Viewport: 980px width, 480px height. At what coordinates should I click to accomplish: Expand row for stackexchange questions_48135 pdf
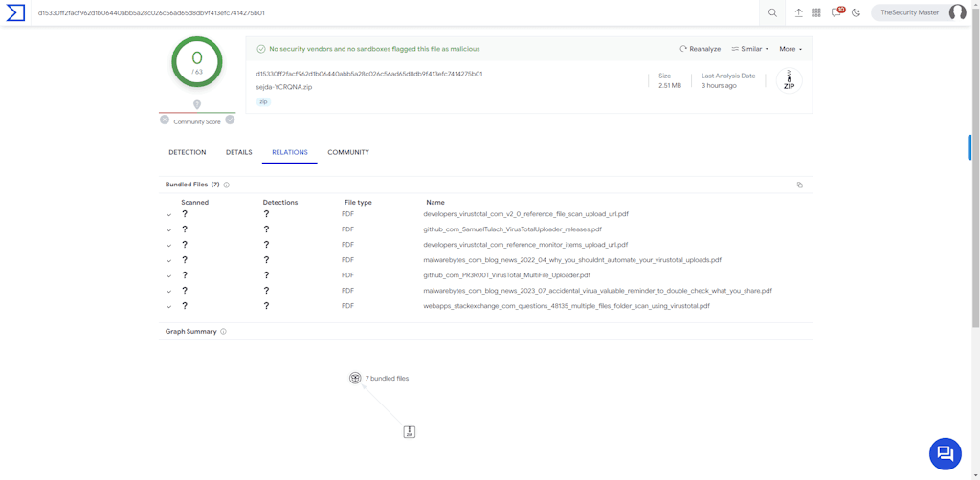(x=168, y=306)
